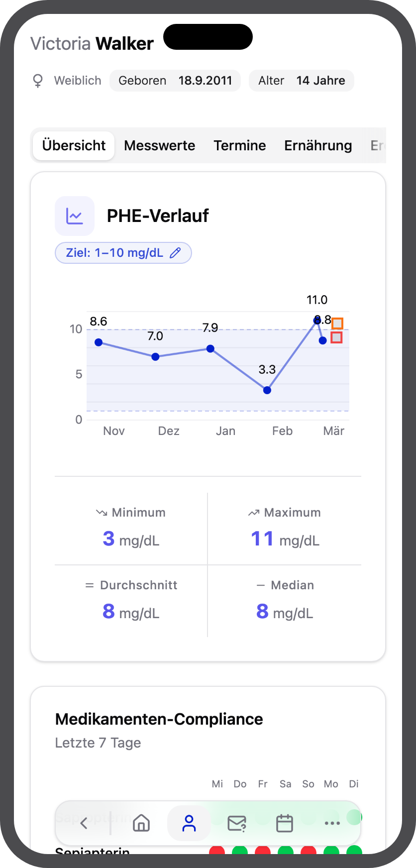This screenshot has width=416, height=868.
Task: Click the PHE-Verlauf chart icon
Action: click(75, 216)
